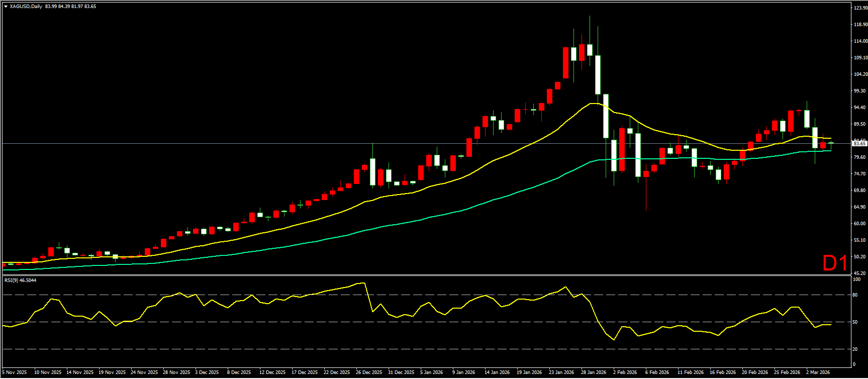Click the 5 Nov 2025 date label
This screenshot has width=868, height=379.
point(15,372)
